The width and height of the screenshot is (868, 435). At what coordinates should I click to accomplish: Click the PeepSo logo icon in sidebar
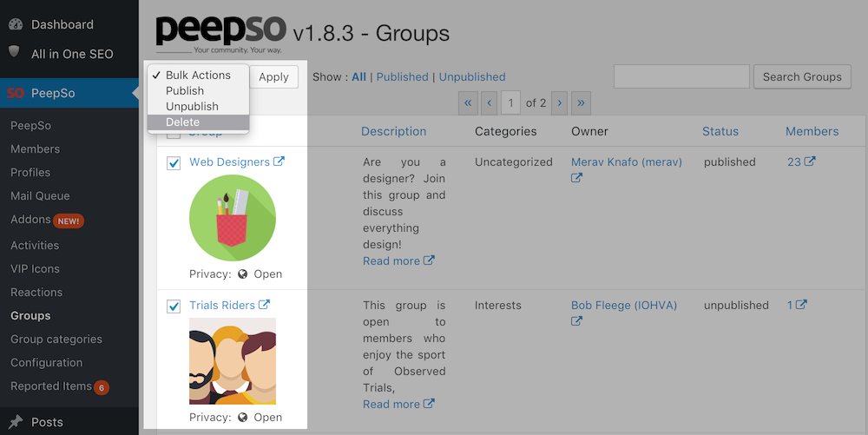(x=16, y=93)
